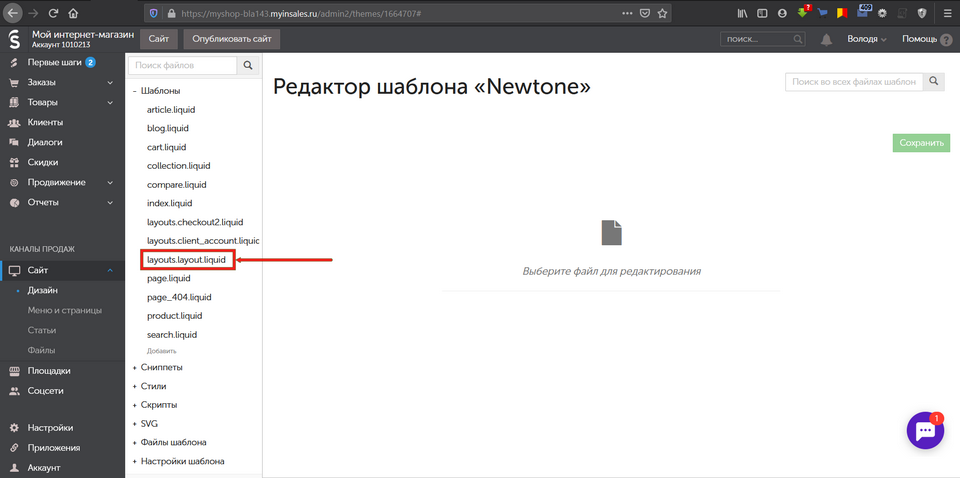Open the layouts.layout.liquid file
The image size is (960, 478).
pyautogui.click(x=189, y=260)
